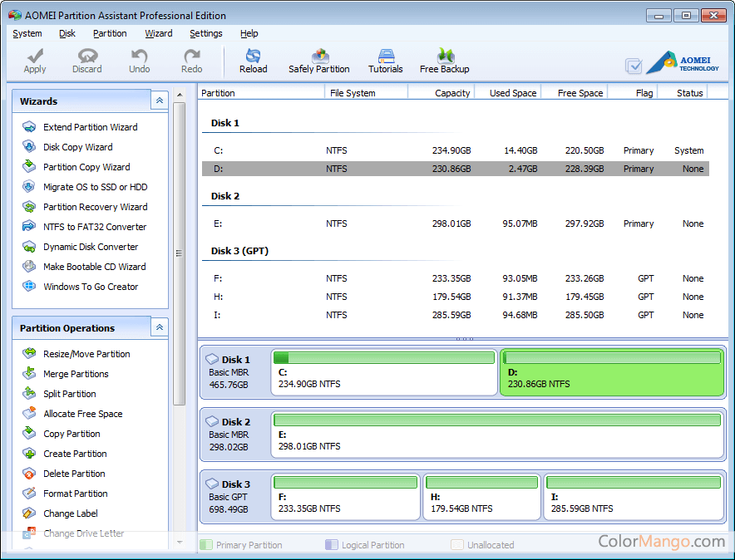Screen dimensions: 735x560
Task: Collapse the Partition Operations panel
Action: click(x=160, y=328)
